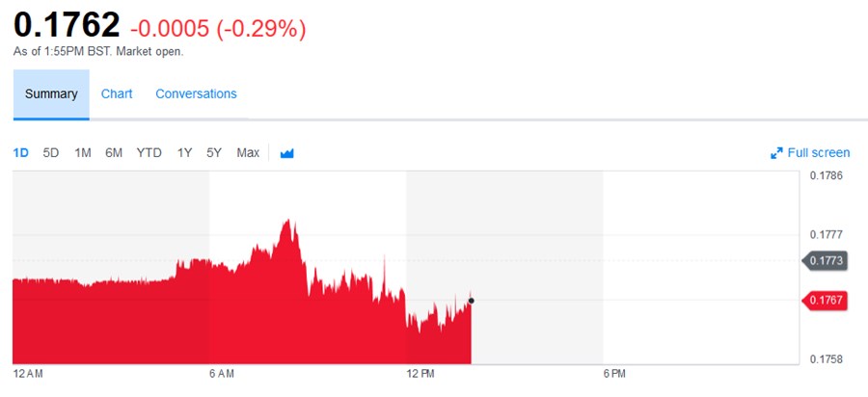The width and height of the screenshot is (868, 397).
Task: Click the chart type icon
Action: click(x=286, y=153)
